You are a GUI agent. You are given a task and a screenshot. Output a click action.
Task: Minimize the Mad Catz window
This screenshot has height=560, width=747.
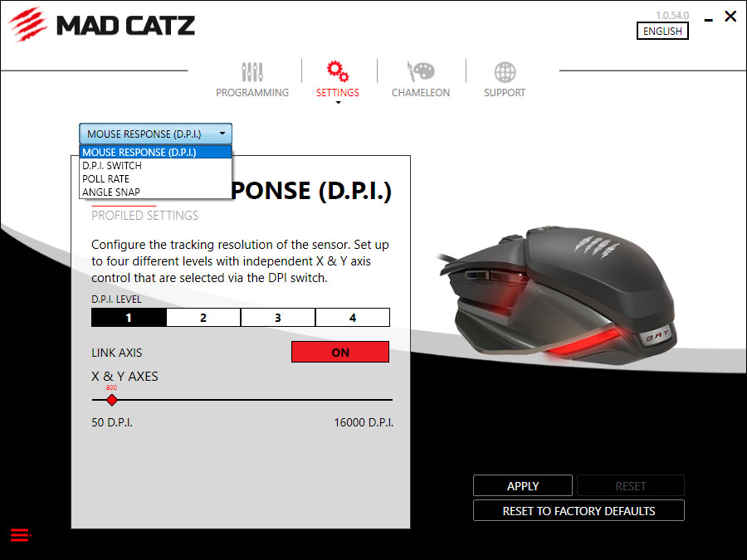click(709, 20)
